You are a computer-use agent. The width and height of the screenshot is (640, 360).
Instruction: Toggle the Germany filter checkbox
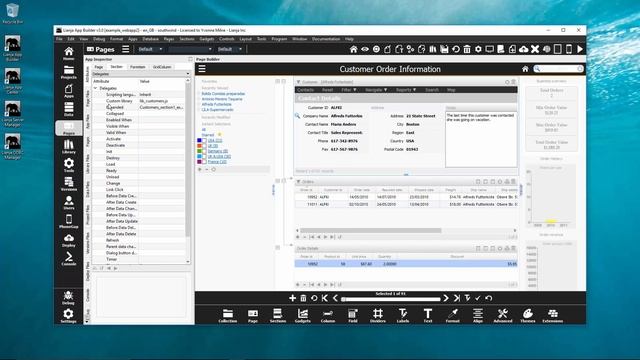pyautogui.click(x=204, y=151)
